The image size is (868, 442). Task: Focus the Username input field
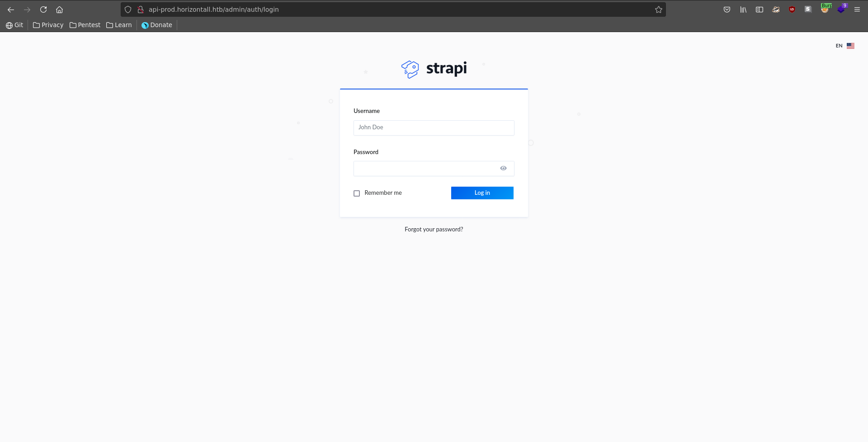click(434, 128)
